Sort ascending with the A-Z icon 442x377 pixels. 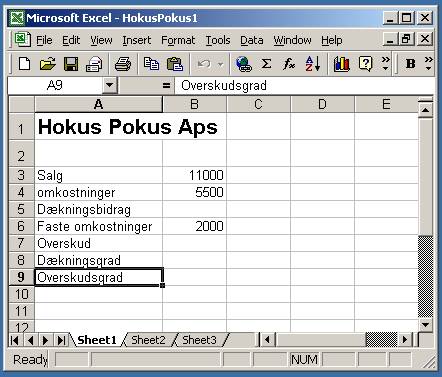(313, 63)
